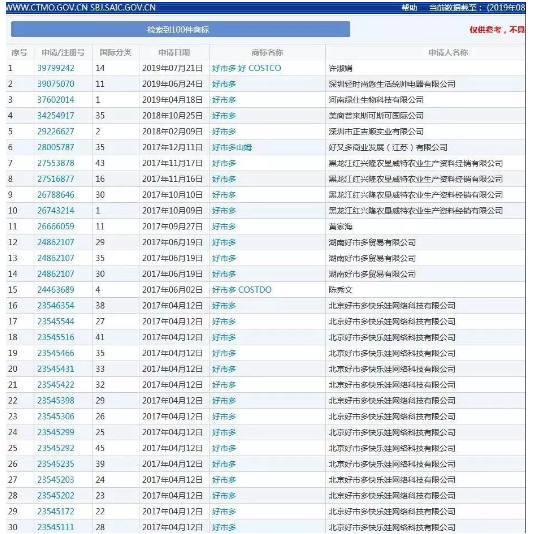Select date 2018年02月09日
This screenshot has width=540, height=534.
click(172, 132)
